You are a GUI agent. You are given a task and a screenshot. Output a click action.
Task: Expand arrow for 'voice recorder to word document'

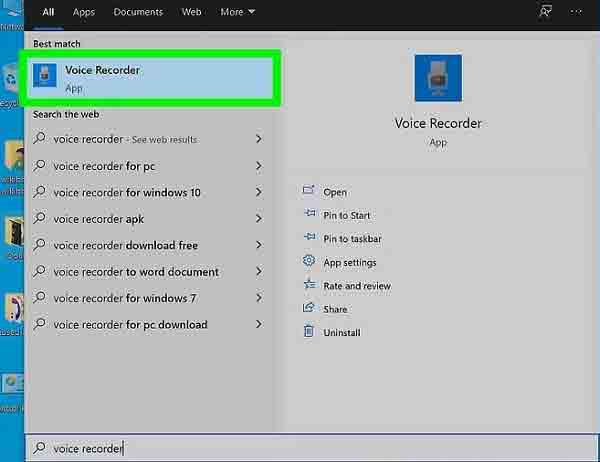point(259,271)
